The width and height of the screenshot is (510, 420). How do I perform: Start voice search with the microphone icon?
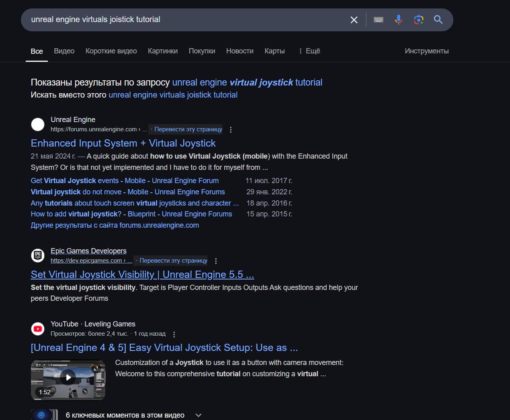tap(398, 20)
